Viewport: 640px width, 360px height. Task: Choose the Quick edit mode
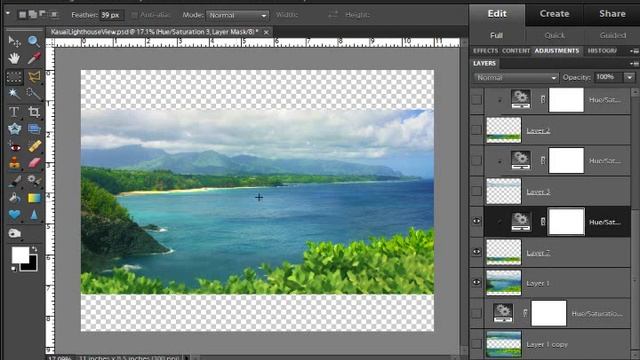pos(554,36)
